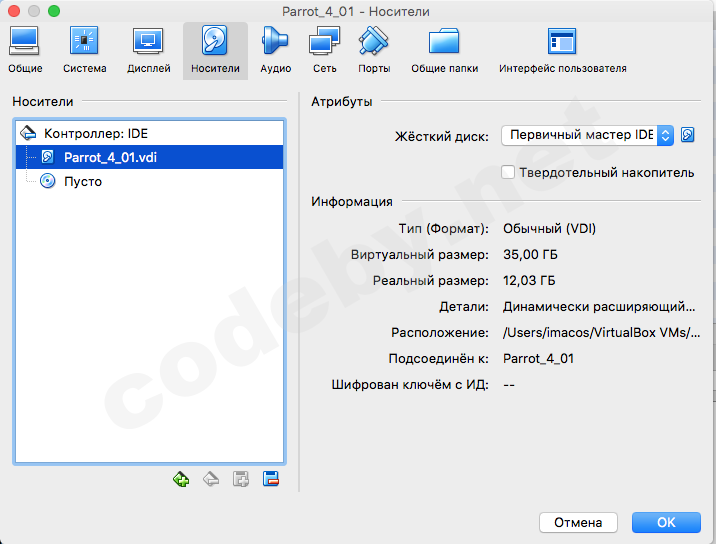Click the Обычный (VDI) type value
The width and height of the screenshot is (716, 544).
[549, 228]
